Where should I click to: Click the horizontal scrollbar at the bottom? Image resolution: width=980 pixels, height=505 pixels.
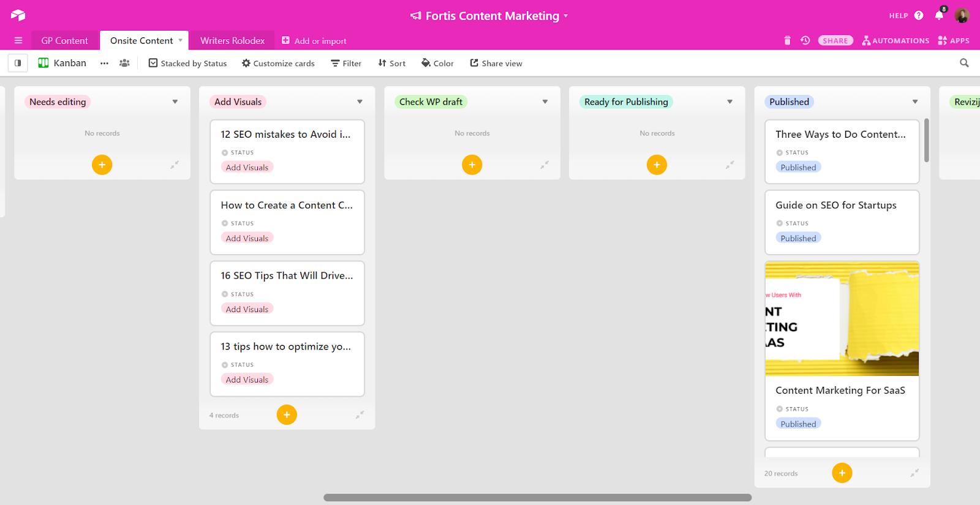coord(537,498)
